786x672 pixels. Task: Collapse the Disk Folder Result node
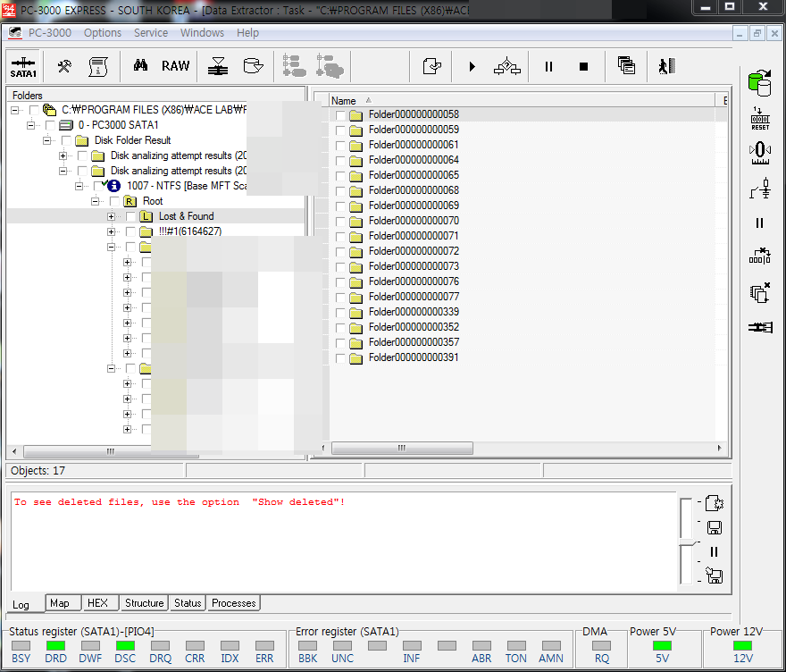[x=47, y=140]
